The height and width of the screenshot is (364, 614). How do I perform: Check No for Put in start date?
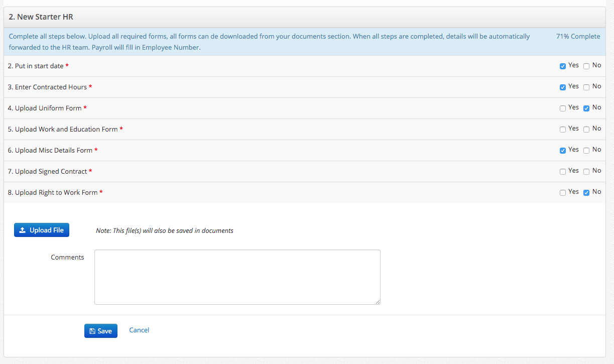click(x=586, y=66)
